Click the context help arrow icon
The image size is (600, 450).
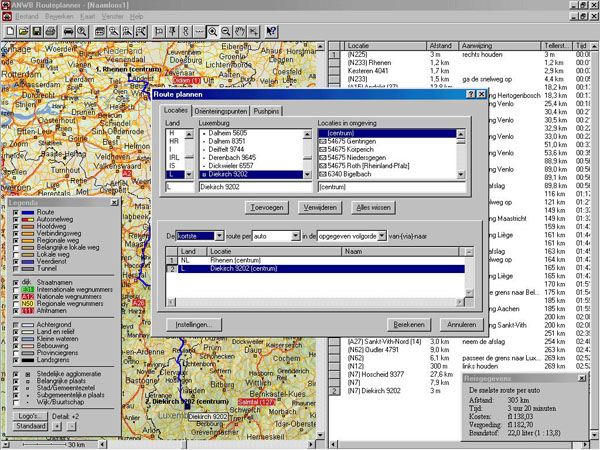point(271,32)
